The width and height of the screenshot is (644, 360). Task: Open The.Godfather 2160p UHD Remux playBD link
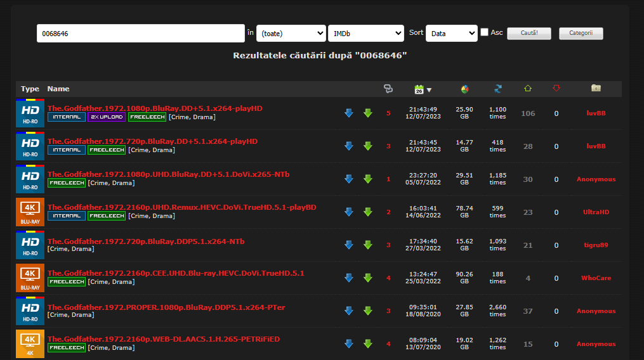[x=182, y=207]
